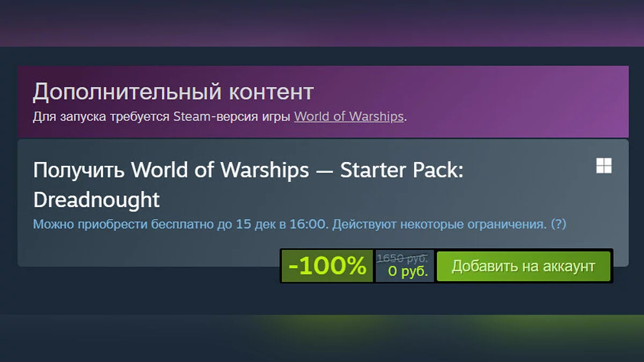Click the purple additional content banner
This screenshot has width=644, height=362.
click(x=323, y=101)
